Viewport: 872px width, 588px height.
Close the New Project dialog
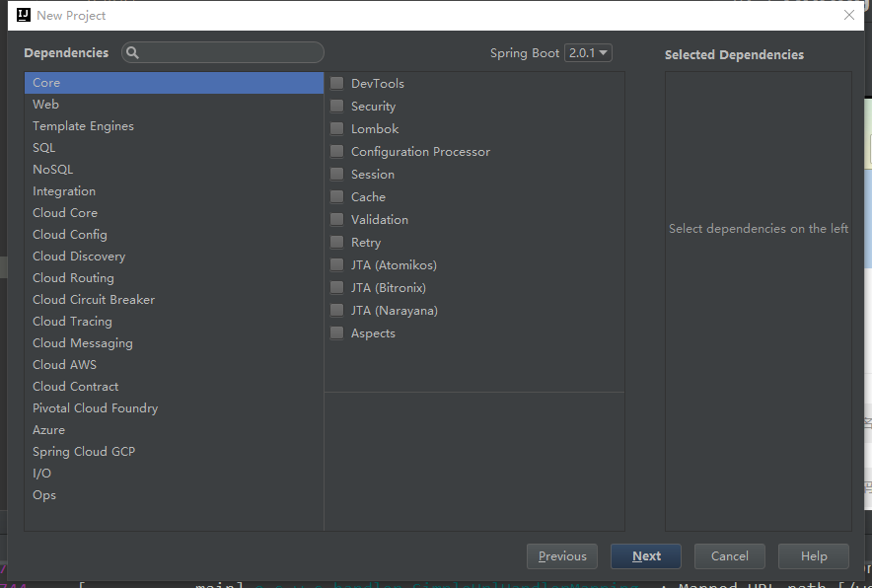click(x=849, y=15)
